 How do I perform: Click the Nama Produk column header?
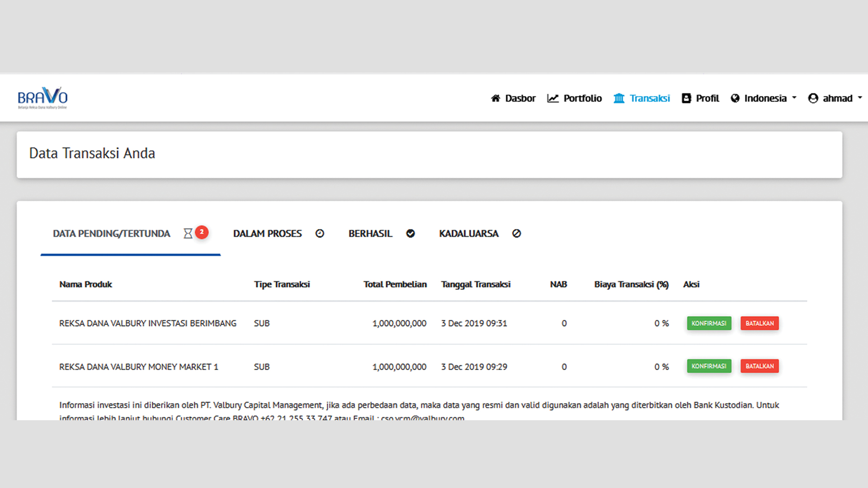pos(85,284)
